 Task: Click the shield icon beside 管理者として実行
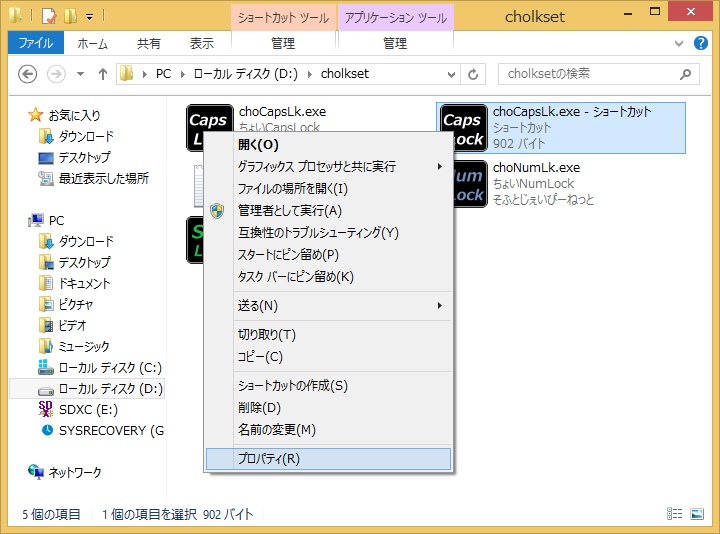[217, 211]
